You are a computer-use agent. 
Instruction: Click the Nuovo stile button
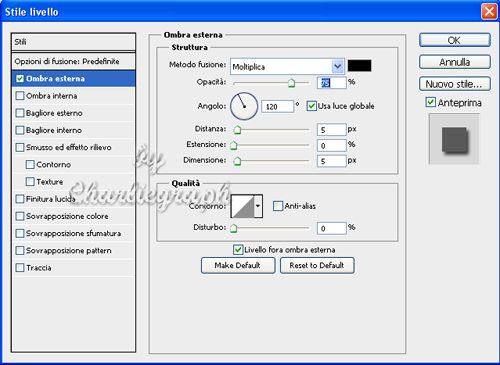point(455,84)
